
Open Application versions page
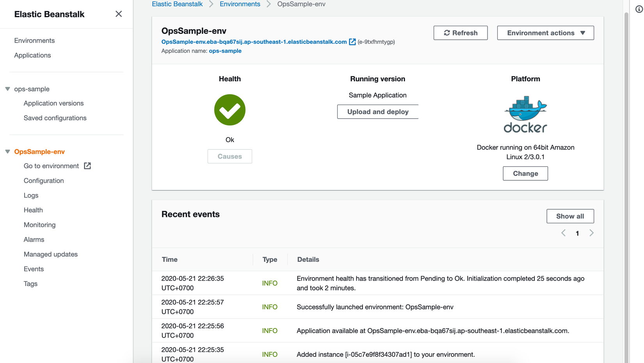click(53, 103)
